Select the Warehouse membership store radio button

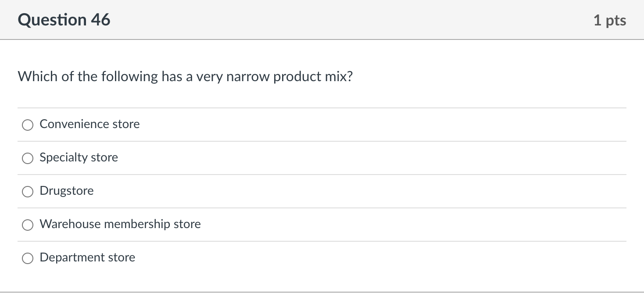[27, 225]
